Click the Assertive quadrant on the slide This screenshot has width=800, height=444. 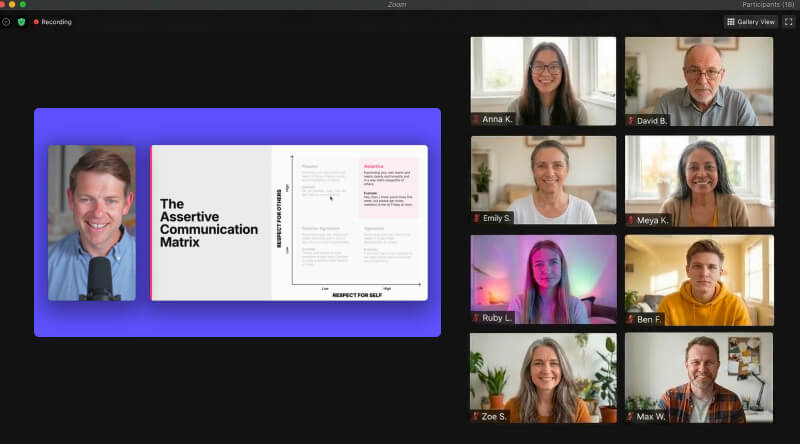tap(388, 187)
